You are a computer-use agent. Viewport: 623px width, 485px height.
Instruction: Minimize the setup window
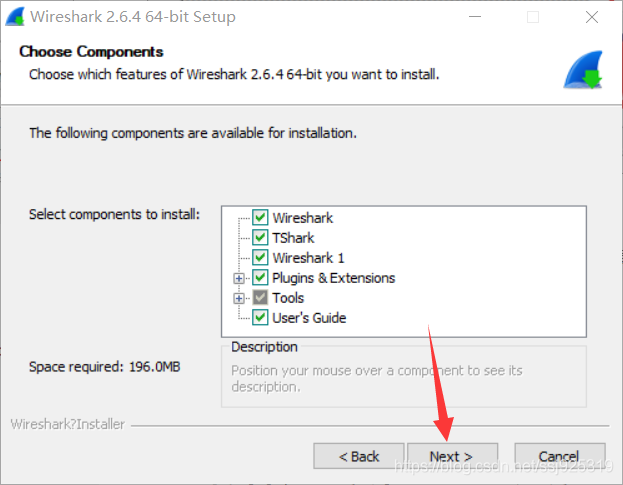pos(475,17)
